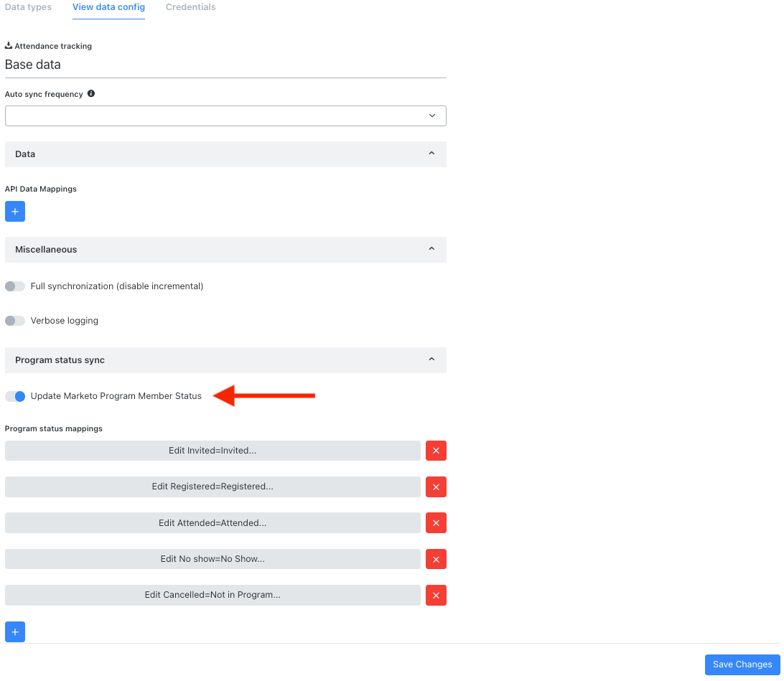The image size is (784, 681).
Task: Click the Attendance tracking download icon
Action: pos(9,45)
